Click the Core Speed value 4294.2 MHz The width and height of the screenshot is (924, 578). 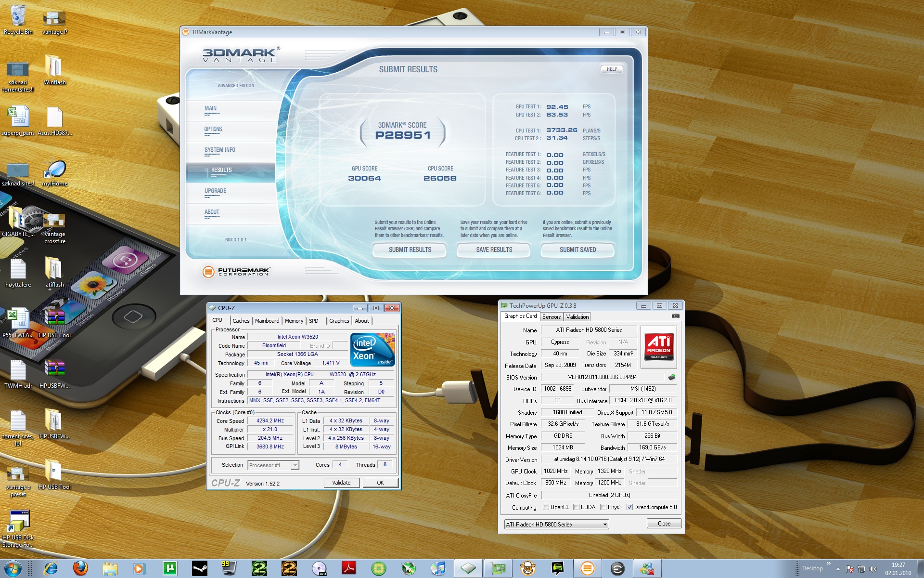[x=270, y=420]
